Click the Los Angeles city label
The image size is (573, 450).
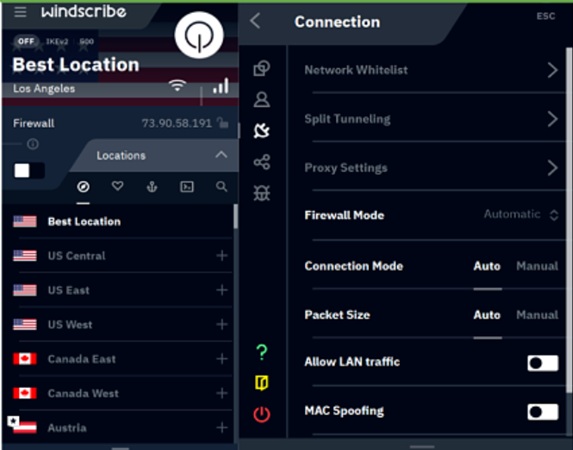[44, 88]
